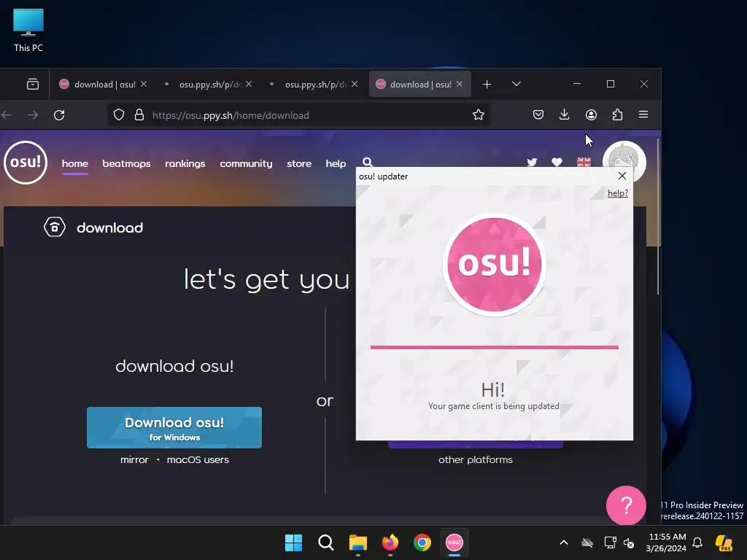Screen dimensions: 747x560
Task: Open the Windows Start menu
Action: (293, 542)
